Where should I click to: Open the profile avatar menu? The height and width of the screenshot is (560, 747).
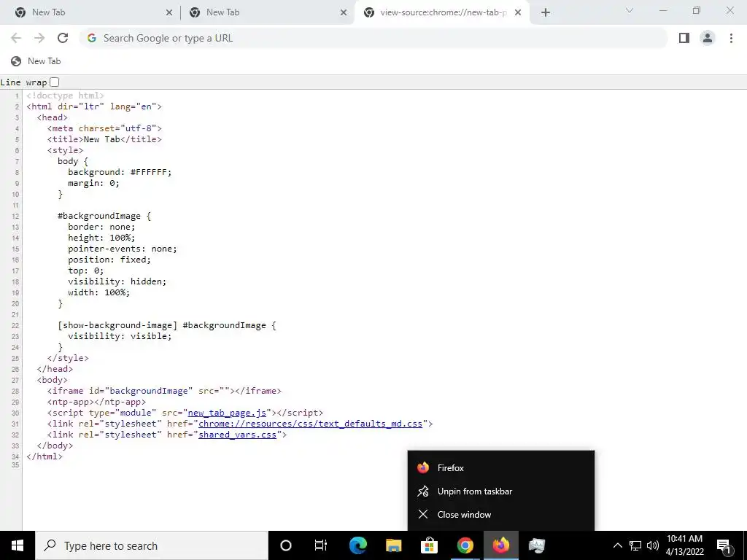coord(708,38)
